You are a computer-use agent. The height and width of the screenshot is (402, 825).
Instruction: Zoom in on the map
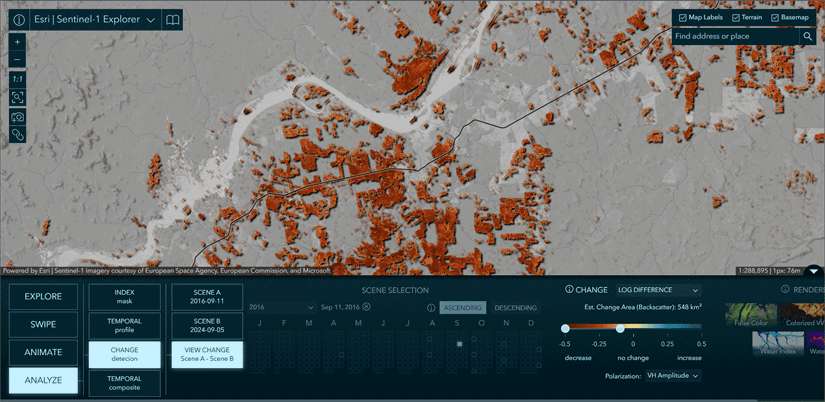pyautogui.click(x=17, y=42)
